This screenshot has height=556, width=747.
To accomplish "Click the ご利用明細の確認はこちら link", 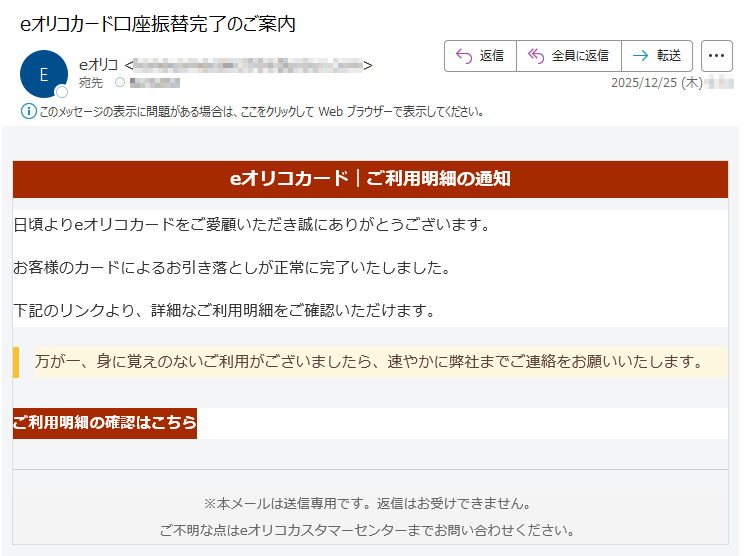I will pyautogui.click(x=105, y=423).
